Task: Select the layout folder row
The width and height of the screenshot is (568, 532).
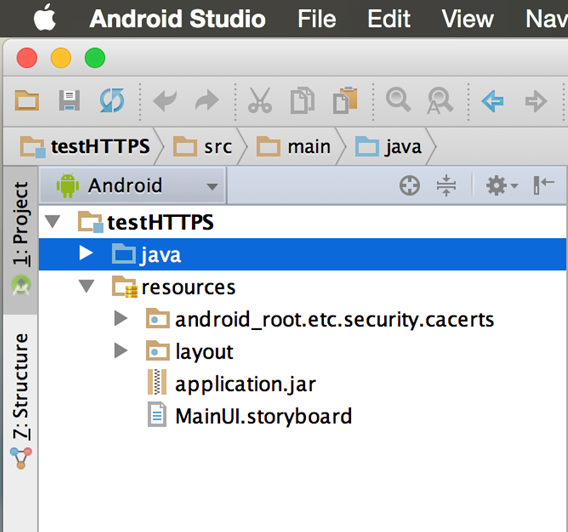Action: pyautogui.click(x=302, y=351)
